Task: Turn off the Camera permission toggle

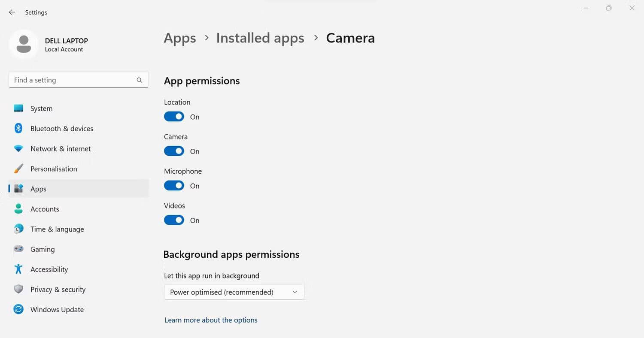Action: [174, 151]
